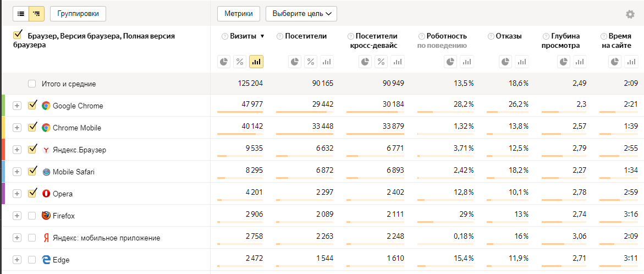644x274 pixels.
Task: Click the red color marker beside Яндекс.Браузер
Action: click(x=3, y=149)
